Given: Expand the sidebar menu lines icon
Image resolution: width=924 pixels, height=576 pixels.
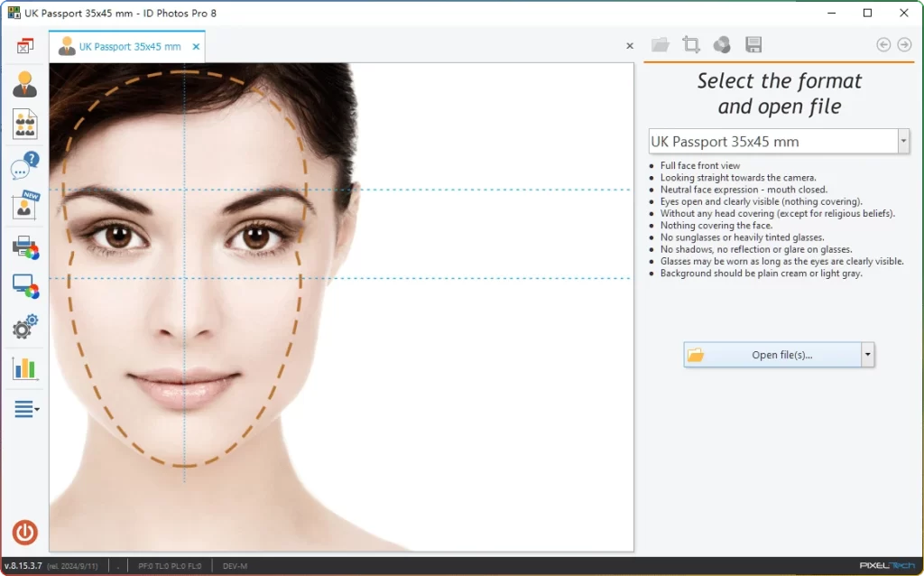Looking at the screenshot, I should click(26, 409).
